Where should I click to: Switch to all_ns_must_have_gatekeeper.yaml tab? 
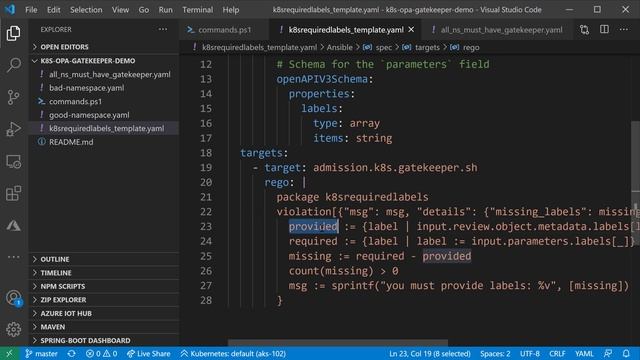click(497, 30)
